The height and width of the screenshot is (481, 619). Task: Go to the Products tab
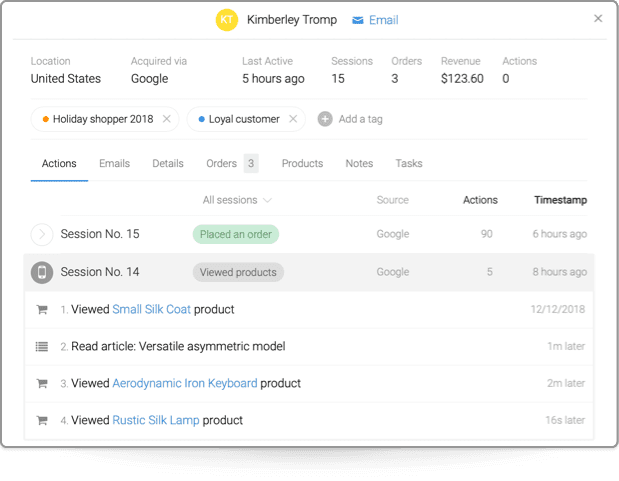[x=302, y=163]
